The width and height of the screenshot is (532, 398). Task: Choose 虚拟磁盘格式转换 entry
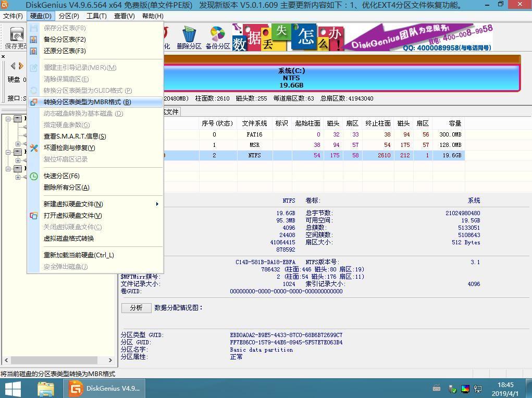[x=95, y=239]
